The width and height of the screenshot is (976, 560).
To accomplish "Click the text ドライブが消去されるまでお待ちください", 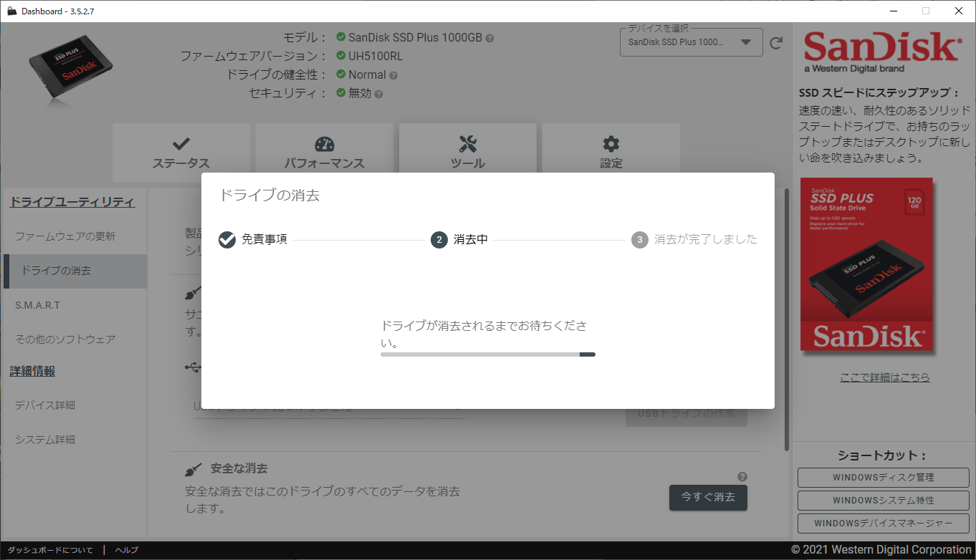I will coord(484,334).
